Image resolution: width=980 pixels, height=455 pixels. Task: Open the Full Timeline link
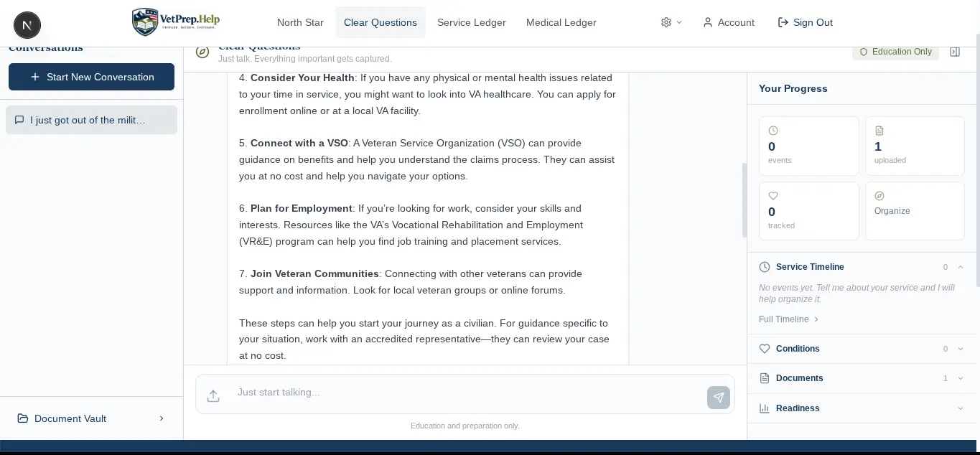(x=788, y=319)
